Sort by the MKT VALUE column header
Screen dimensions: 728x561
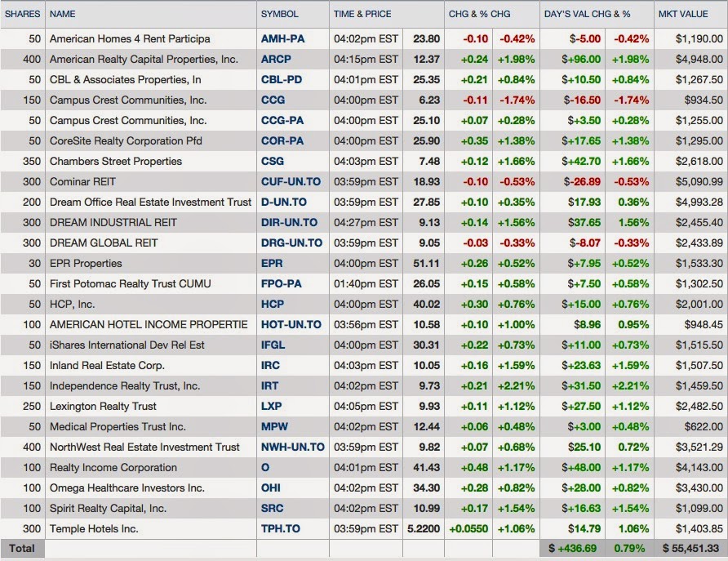coord(683,15)
